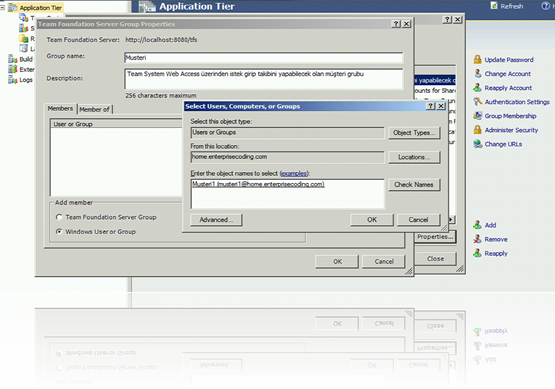Click help button of Select Users dialog

pyautogui.click(x=430, y=106)
